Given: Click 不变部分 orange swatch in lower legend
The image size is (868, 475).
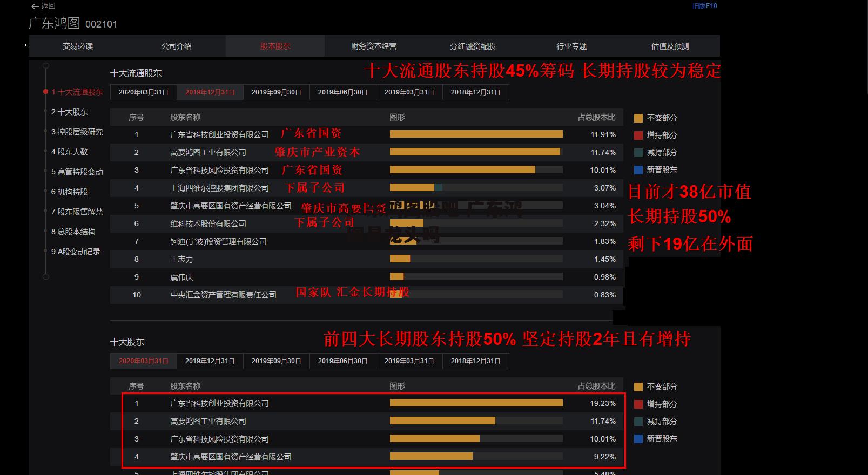Looking at the screenshot, I should point(638,386).
